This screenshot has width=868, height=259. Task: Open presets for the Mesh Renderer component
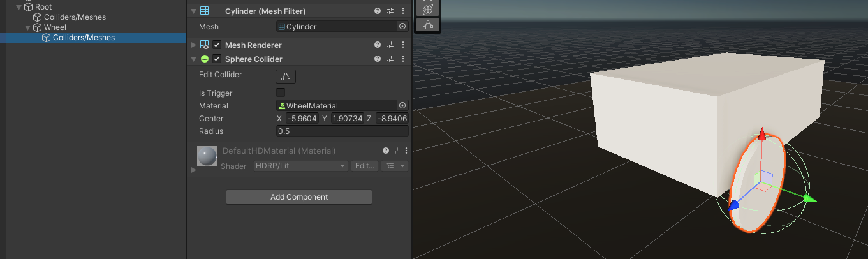(390, 45)
